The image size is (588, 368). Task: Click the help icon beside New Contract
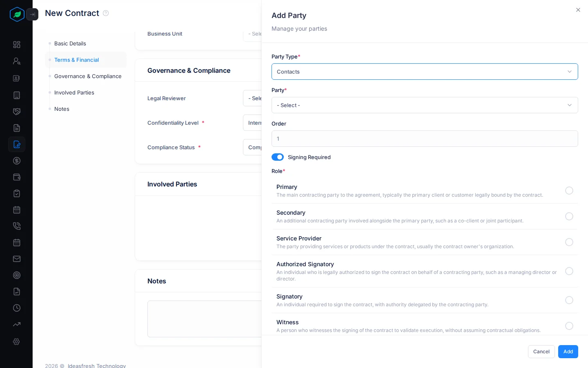tap(106, 13)
